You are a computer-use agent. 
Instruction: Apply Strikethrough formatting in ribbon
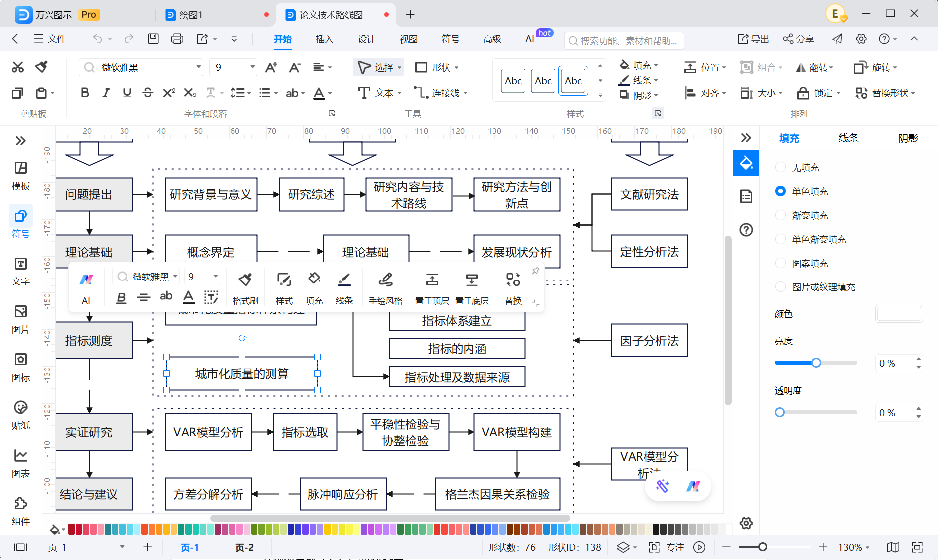(x=148, y=93)
